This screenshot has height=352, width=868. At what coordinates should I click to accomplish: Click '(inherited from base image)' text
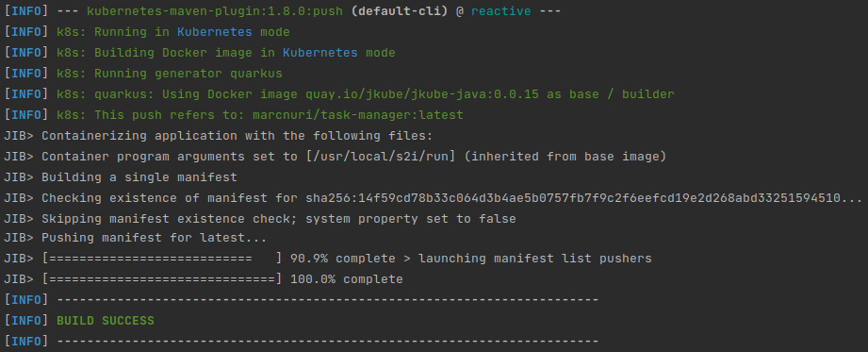pos(565,157)
